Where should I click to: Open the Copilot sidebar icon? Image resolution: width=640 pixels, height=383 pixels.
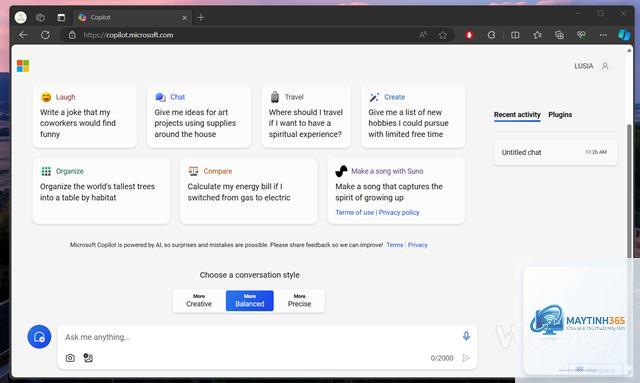[624, 35]
